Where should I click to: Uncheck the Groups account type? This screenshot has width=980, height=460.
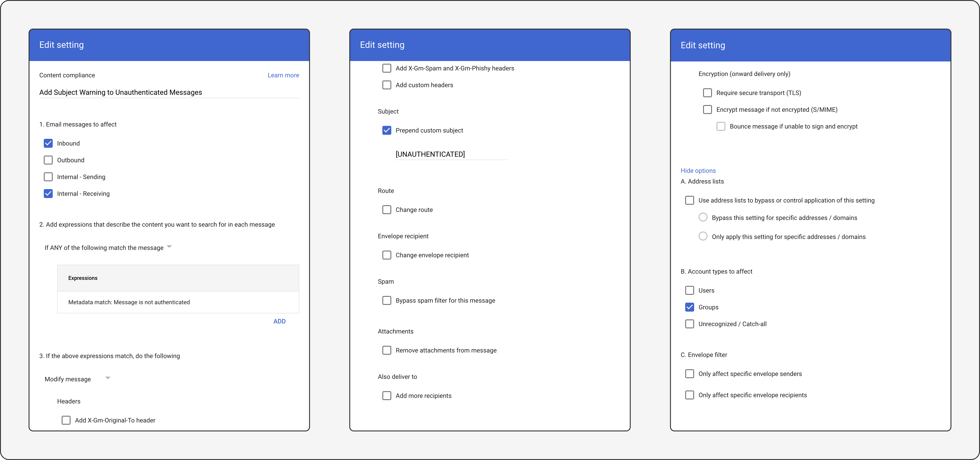[690, 307]
